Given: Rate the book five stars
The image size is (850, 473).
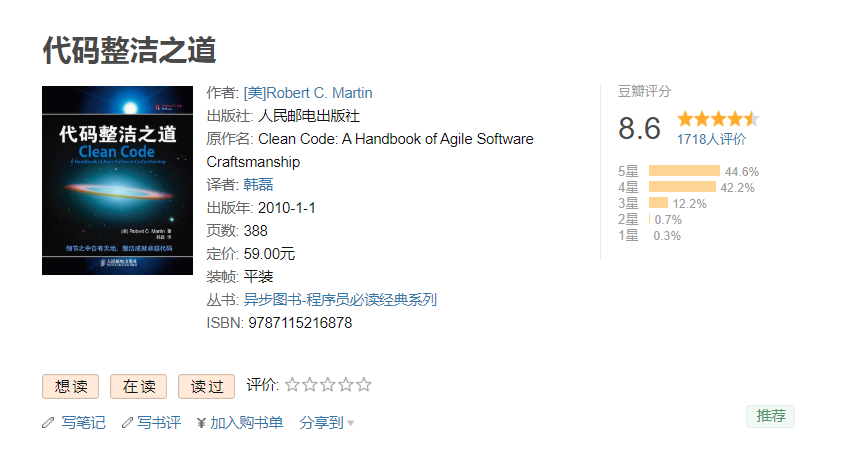Looking at the screenshot, I should tap(364, 385).
